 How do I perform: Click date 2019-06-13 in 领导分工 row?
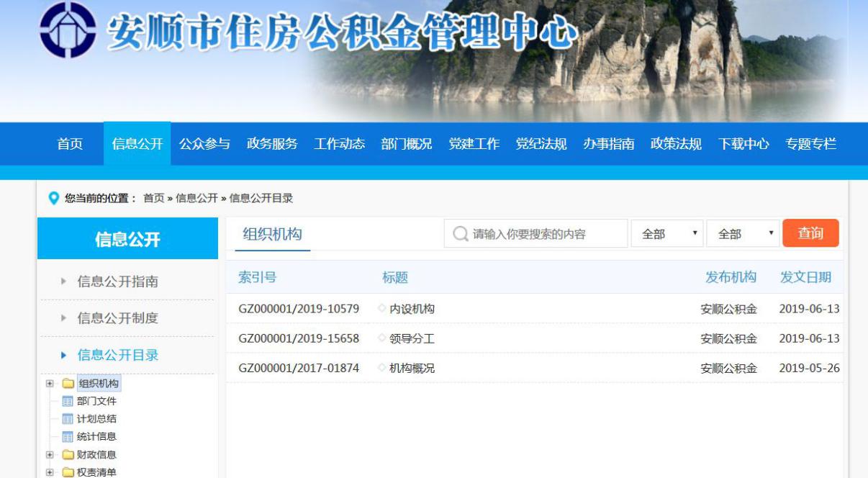click(x=809, y=338)
